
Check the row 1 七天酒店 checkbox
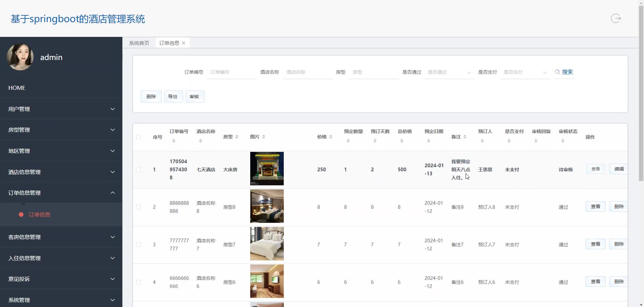(139, 170)
